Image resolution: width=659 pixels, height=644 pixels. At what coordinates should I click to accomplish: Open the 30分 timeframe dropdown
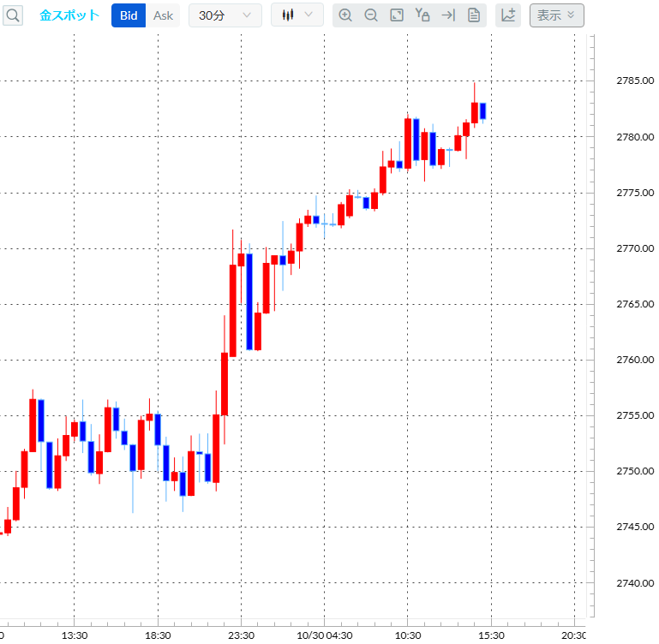point(225,15)
